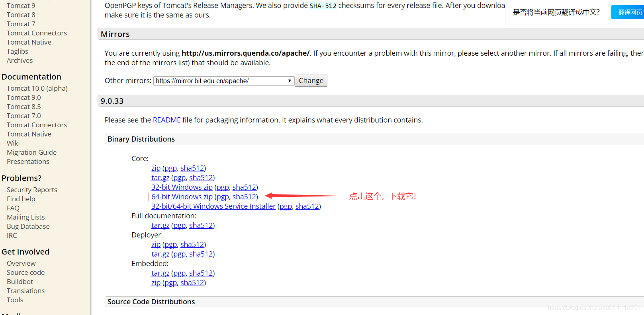Download the Core zip distribution

point(156,168)
